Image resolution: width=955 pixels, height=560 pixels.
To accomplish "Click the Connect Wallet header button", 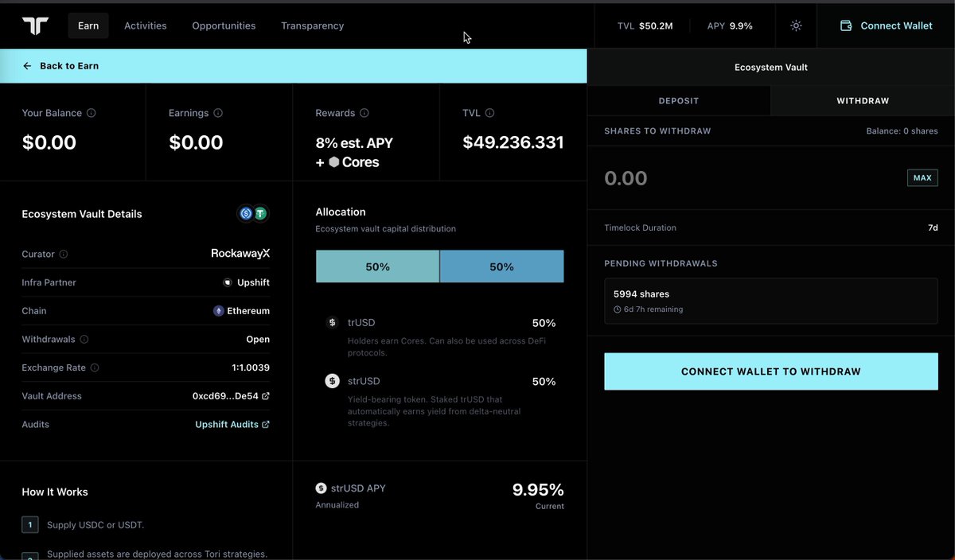I will coord(887,25).
